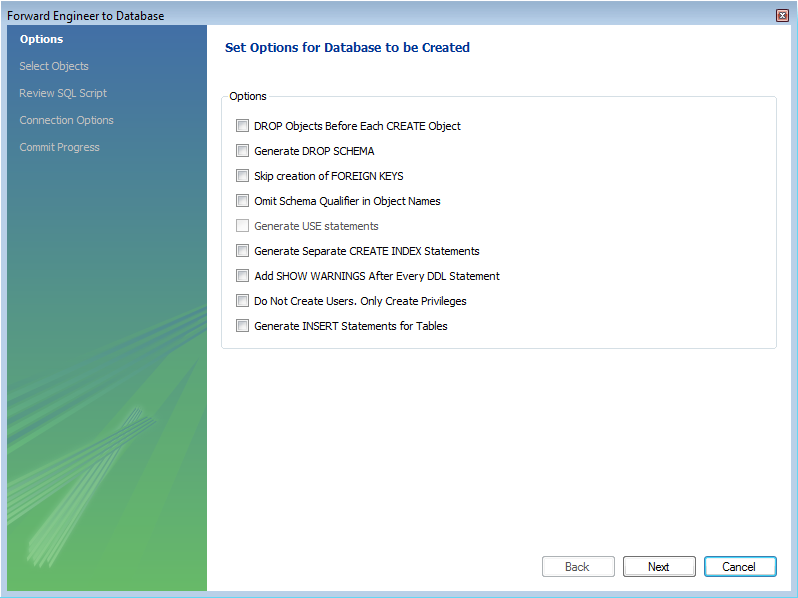Switch to the Commit Progress step
Viewport: 798px width, 598px height.
pos(59,147)
